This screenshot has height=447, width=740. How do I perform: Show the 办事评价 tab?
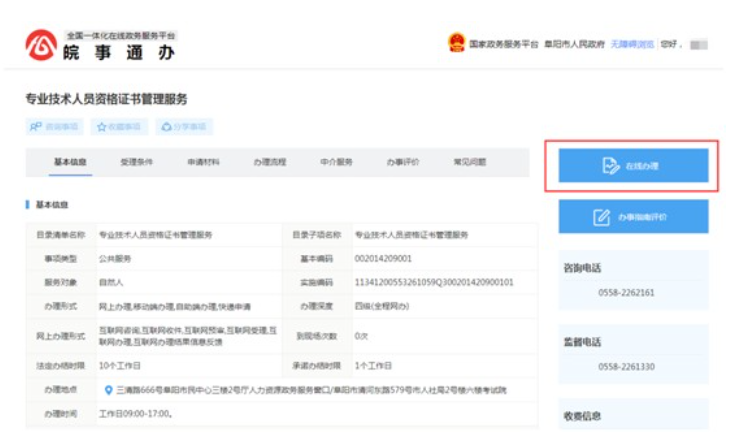tap(403, 162)
